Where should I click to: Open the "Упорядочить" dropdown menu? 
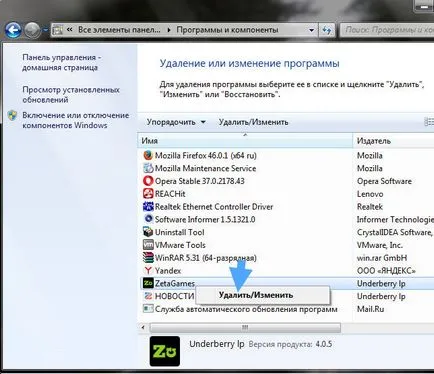[176, 122]
